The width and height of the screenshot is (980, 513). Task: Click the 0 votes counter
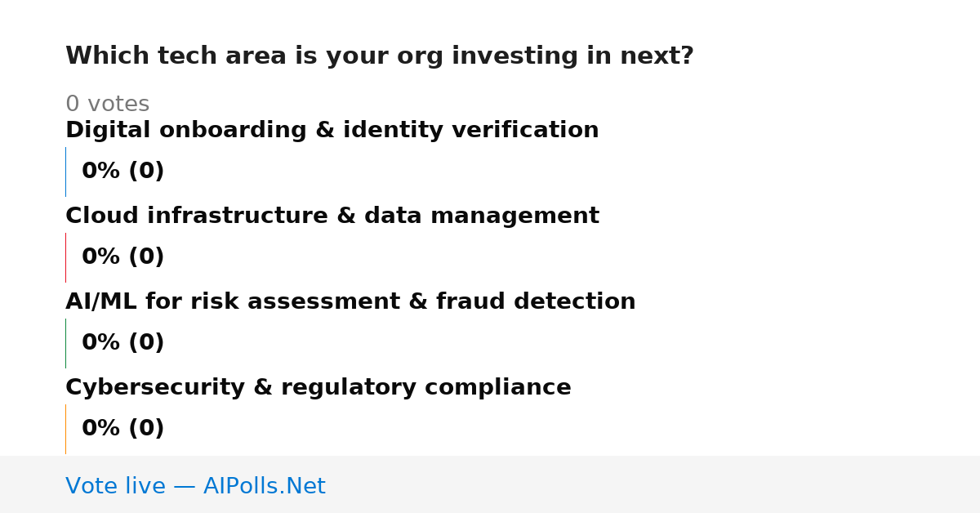107,105
